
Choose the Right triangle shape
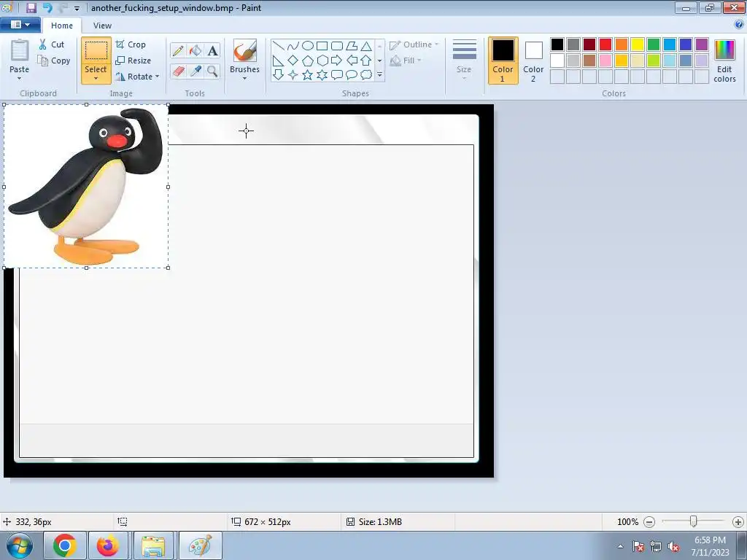click(x=278, y=61)
